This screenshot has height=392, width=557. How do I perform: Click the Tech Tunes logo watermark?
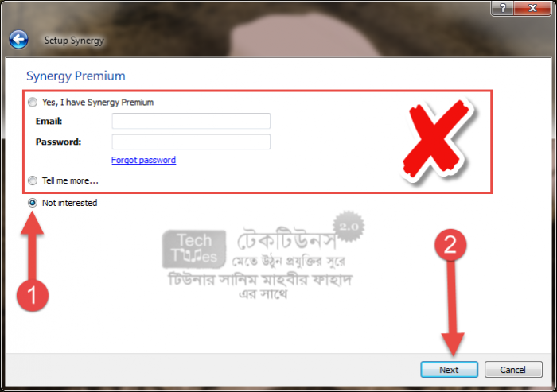(193, 249)
